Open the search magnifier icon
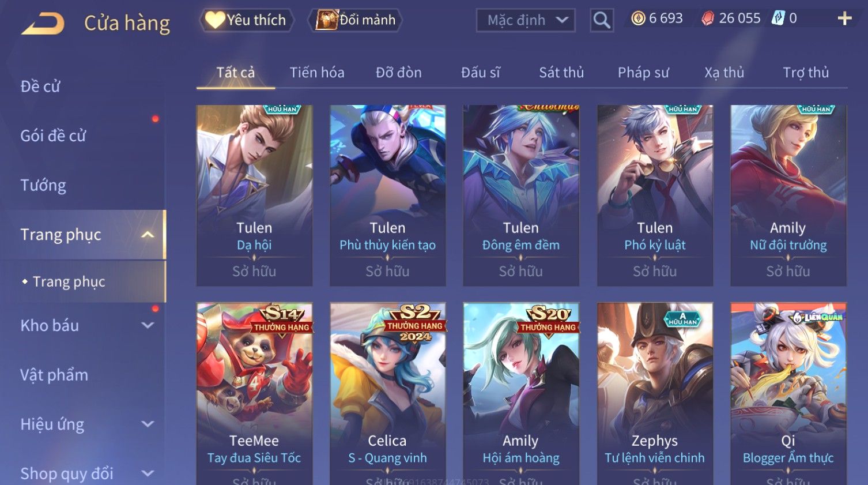The width and height of the screenshot is (868, 485). tap(602, 20)
